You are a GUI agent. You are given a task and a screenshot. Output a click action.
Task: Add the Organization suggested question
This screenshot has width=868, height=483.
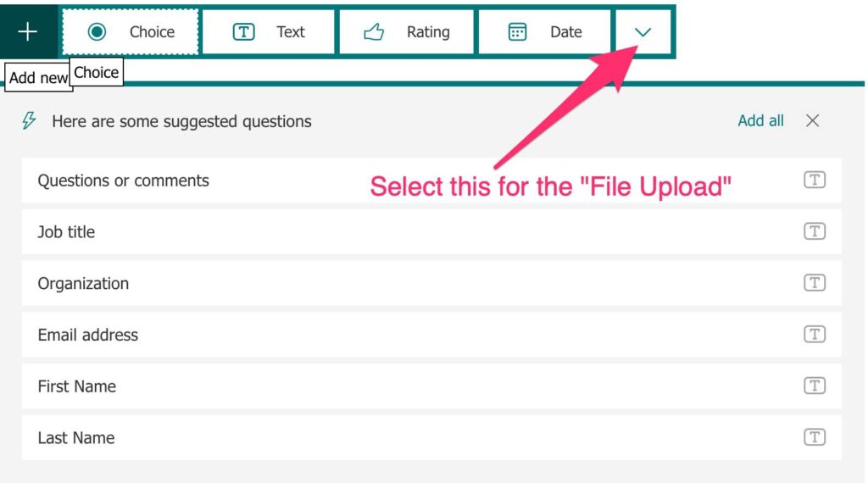point(431,283)
